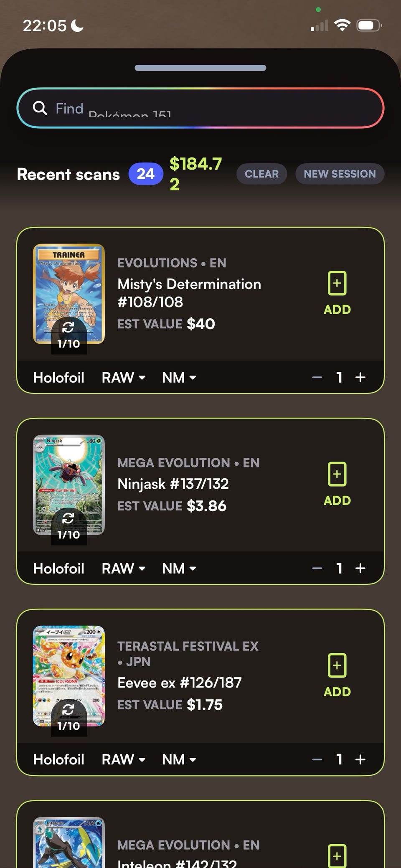Rescan the Misty's Determination card image
Image resolution: width=401 pixels, height=868 pixels.
tap(68, 327)
